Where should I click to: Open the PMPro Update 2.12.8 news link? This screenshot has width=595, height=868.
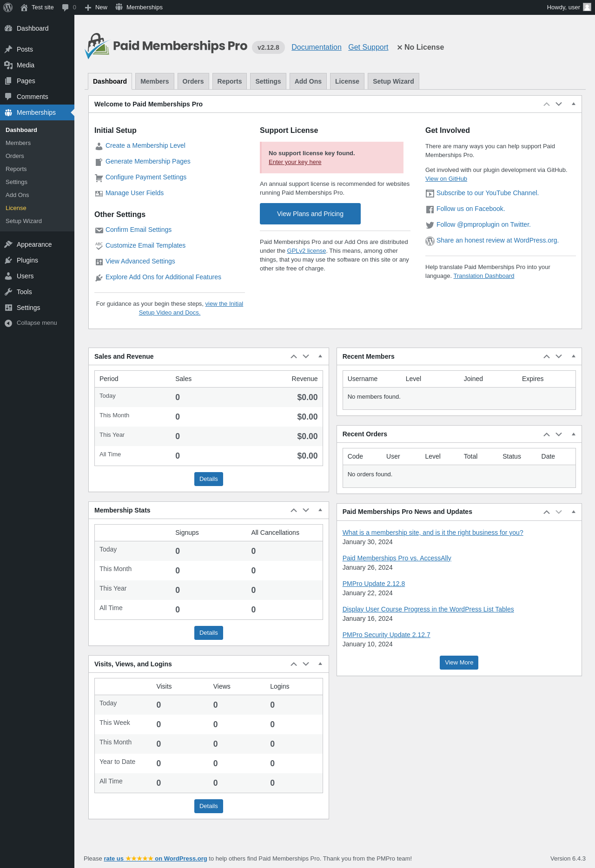coord(374,584)
